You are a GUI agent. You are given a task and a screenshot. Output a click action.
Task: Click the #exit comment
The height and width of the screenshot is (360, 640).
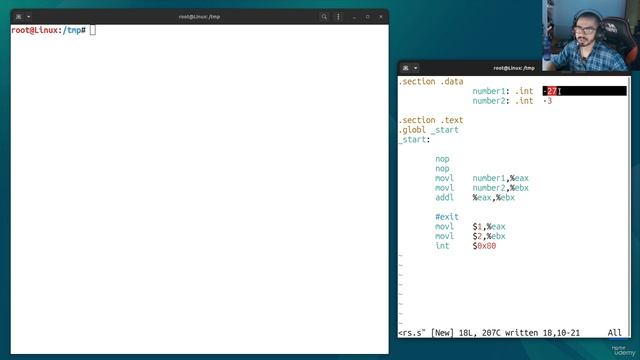[x=447, y=217]
